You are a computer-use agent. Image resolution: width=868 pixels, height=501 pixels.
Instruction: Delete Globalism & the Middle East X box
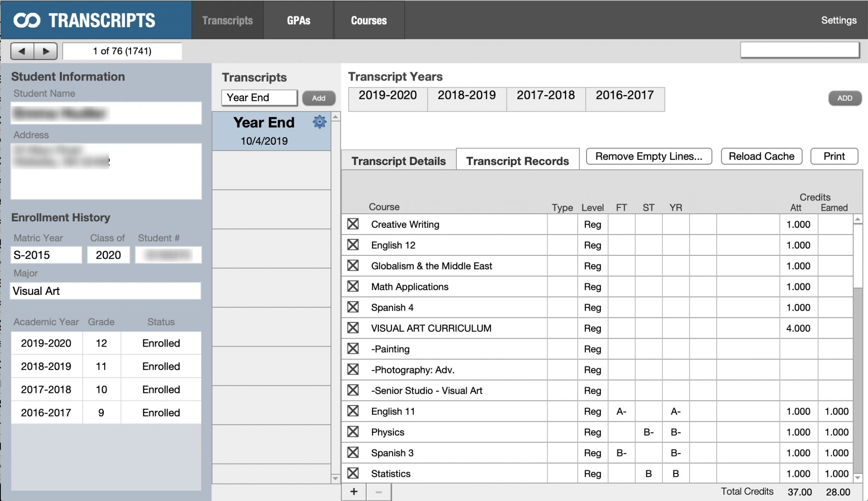point(353,266)
